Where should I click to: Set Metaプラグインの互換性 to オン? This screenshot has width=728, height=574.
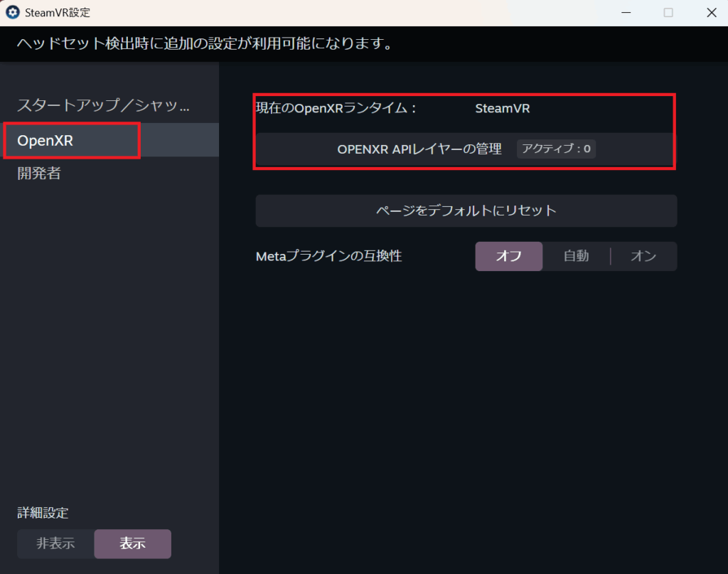click(x=643, y=256)
